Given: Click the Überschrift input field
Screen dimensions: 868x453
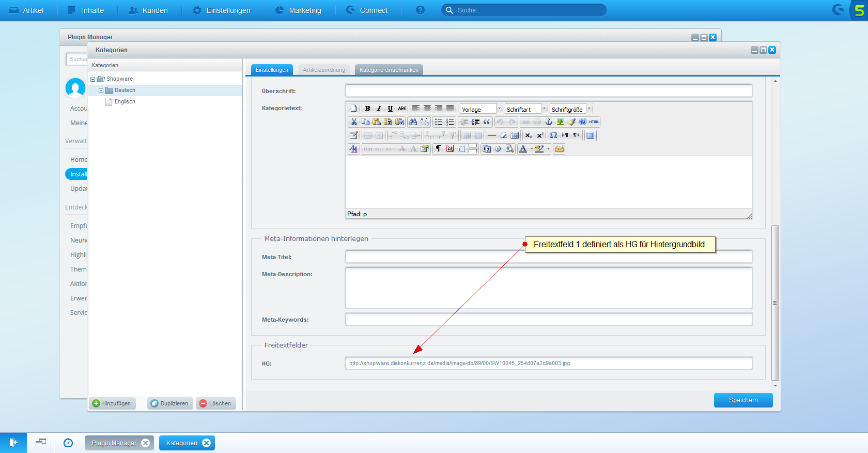Looking at the screenshot, I should (549, 91).
